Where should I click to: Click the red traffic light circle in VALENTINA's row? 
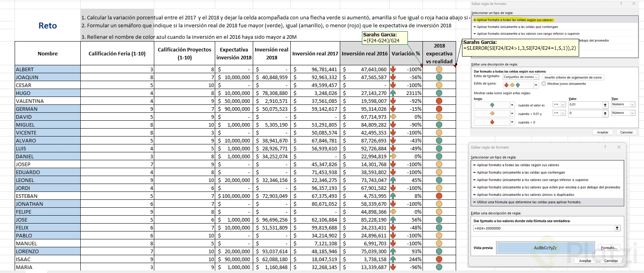pyautogui.click(x=439, y=101)
